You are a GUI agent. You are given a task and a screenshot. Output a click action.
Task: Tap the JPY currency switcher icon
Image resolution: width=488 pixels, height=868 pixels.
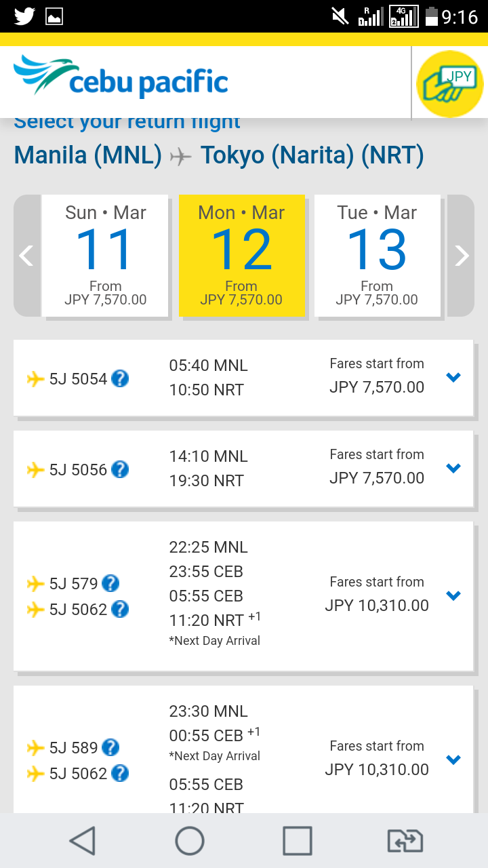click(x=449, y=83)
